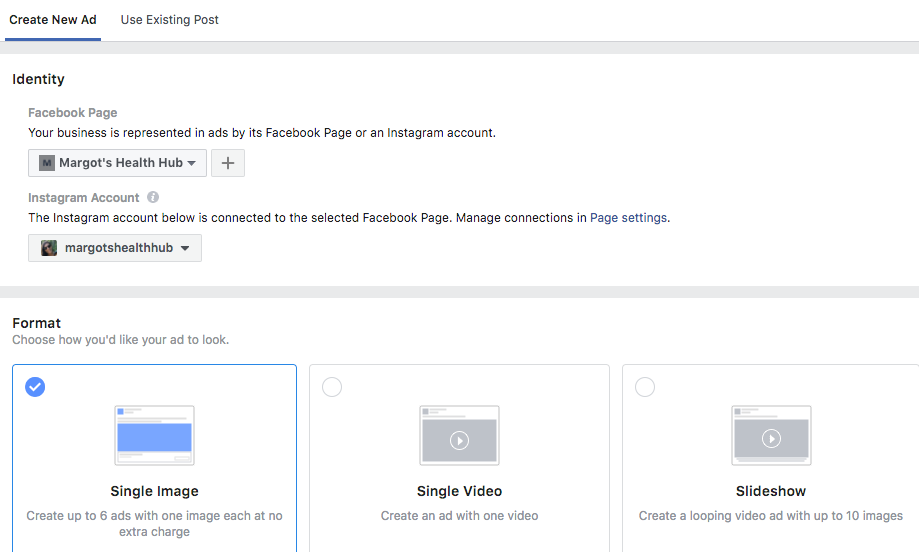Image resolution: width=919 pixels, height=552 pixels.
Task: Click 'Choose how you'd like your ad to look' text
Action: point(121,340)
